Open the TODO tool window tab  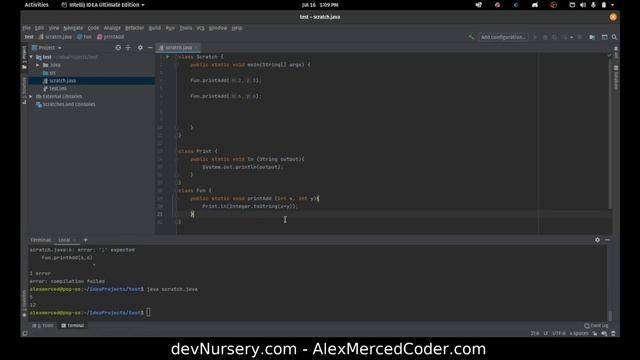coord(43,326)
